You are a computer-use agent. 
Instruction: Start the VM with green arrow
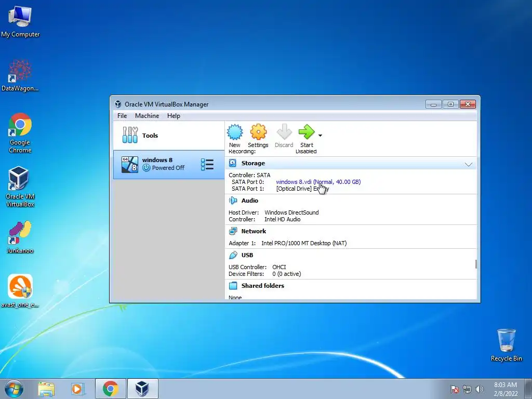point(307,131)
